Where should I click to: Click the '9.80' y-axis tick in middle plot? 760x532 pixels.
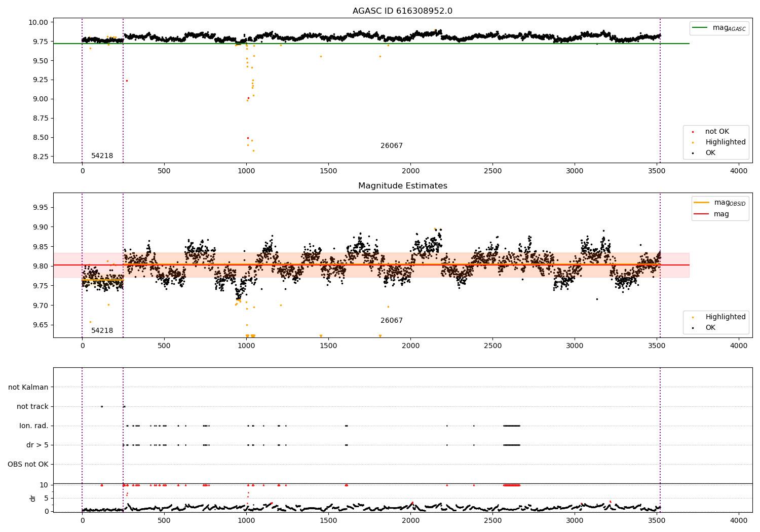(x=41, y=266)
